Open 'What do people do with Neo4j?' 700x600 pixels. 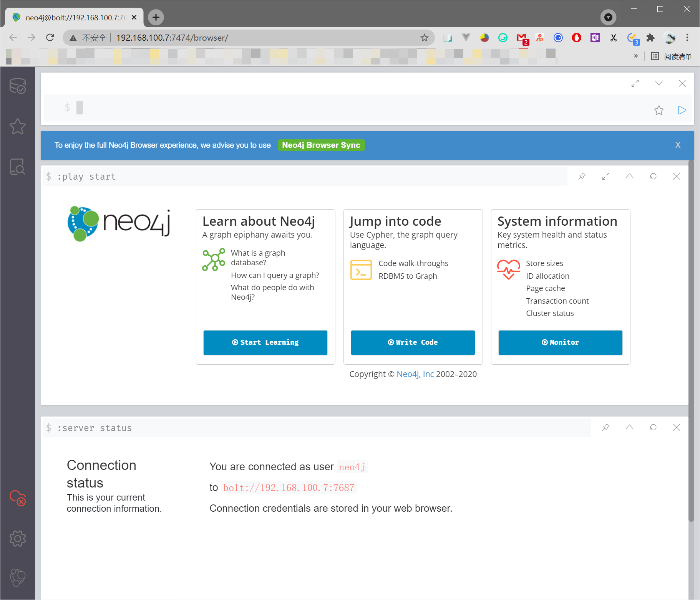pos(272,292)
